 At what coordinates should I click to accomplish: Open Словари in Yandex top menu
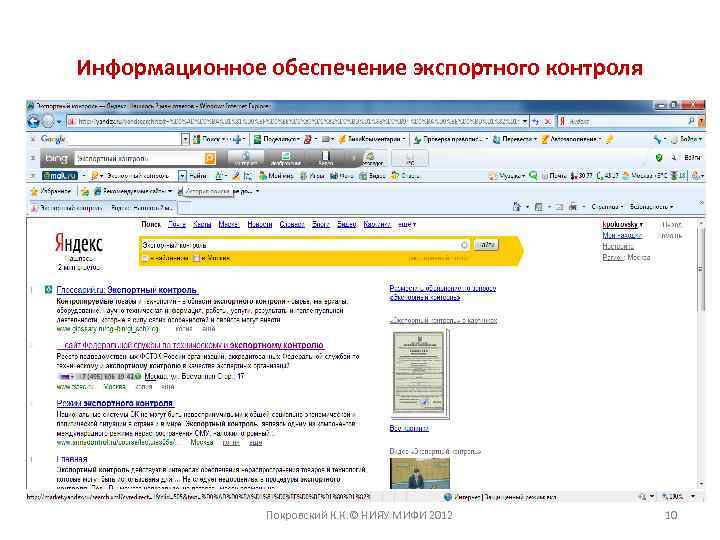292,225
